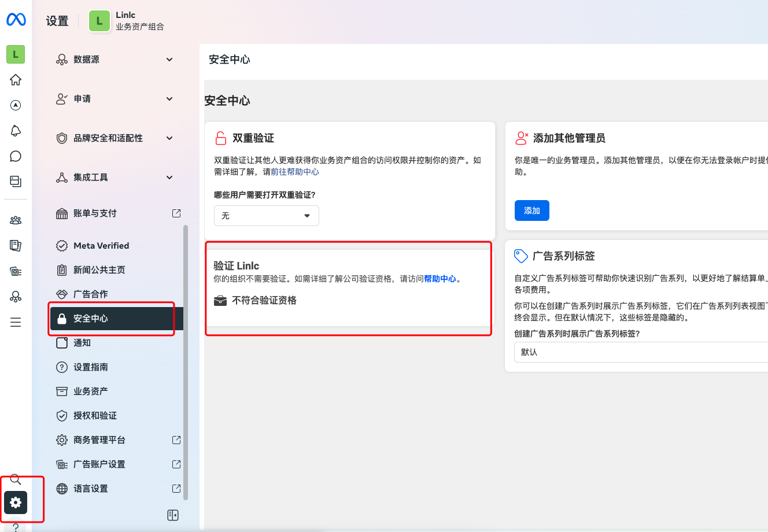The image size is (768, 532).
Task: Open external link icon for 商务管理平台
Action: (176, 440)
